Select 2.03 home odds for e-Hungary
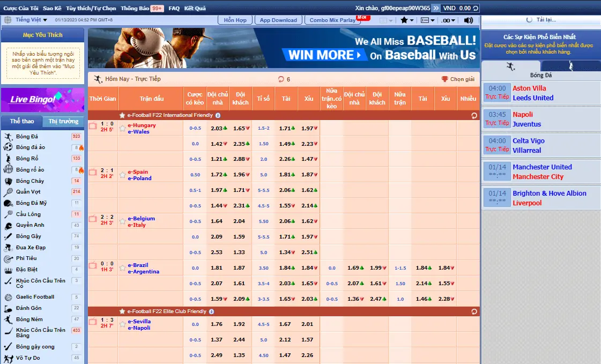The width and height of the screenshot is (601, 364). 218,128
